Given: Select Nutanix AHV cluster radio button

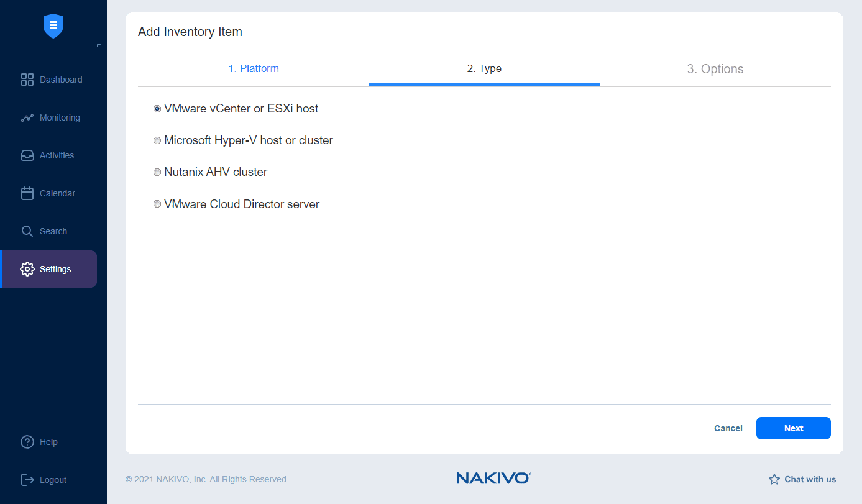Looking at the screenshot, I should [x=157, y=172].
